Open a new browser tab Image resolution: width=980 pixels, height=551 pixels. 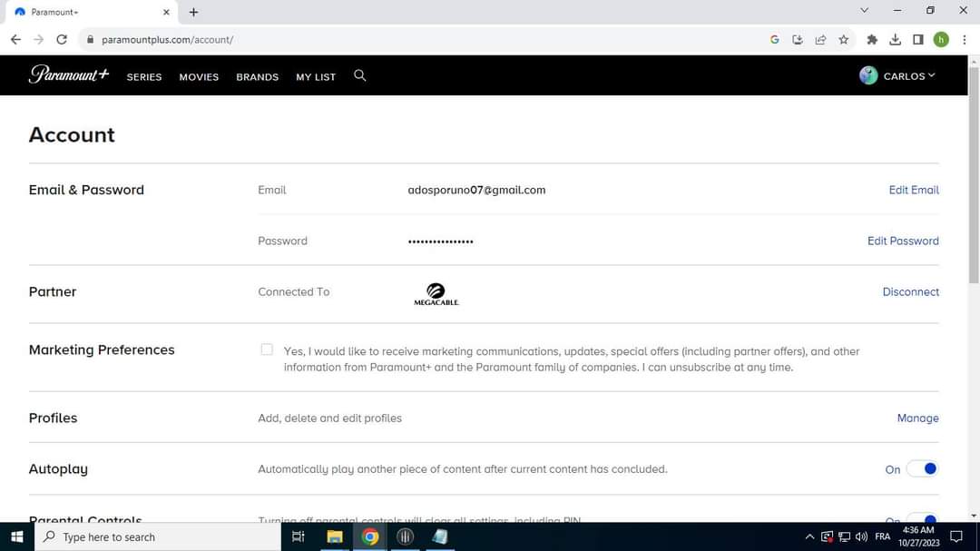coord(194,12)
